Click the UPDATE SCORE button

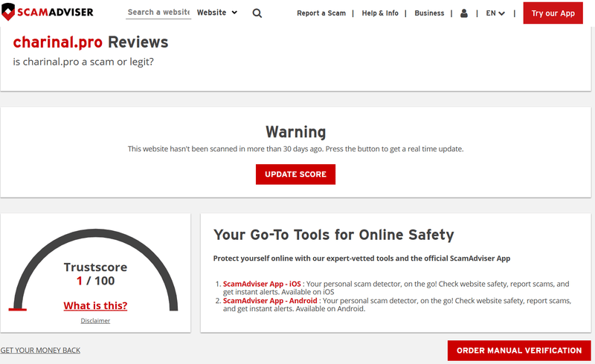[x=295, y=175]
